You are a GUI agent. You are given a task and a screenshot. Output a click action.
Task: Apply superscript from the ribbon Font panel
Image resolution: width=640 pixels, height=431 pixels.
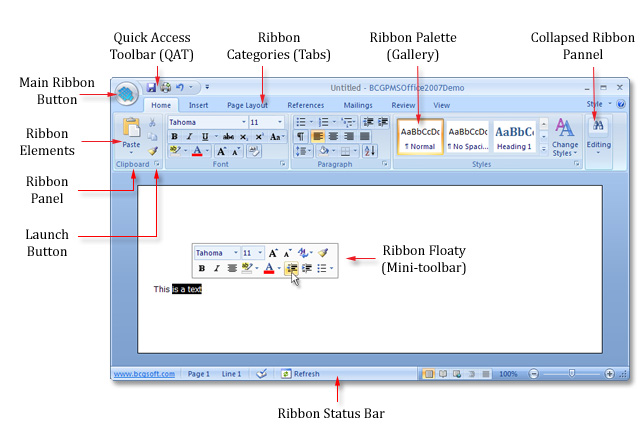pos(259,137)
